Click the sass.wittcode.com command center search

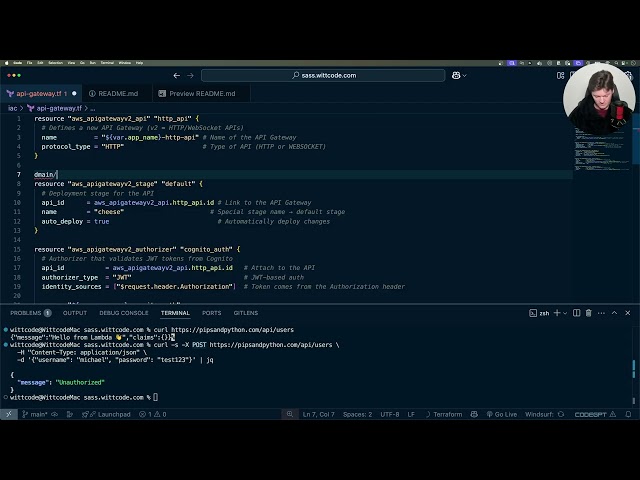click(x=323, y=76)
